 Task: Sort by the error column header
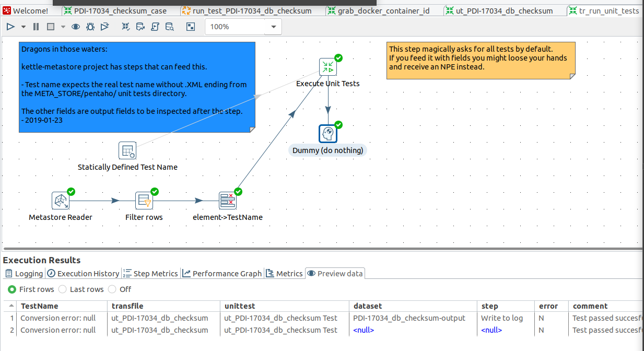(x=552, y=306)
